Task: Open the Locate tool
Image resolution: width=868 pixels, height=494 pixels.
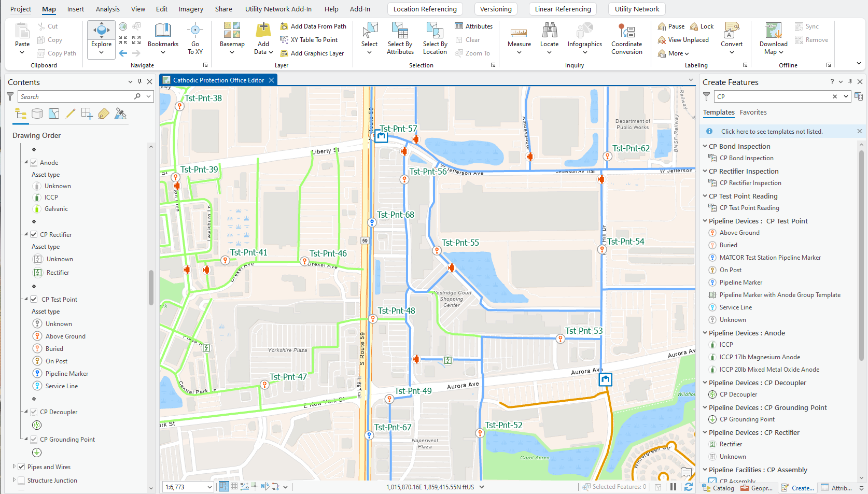Action: pyautogui.click(x=549, y=38)
